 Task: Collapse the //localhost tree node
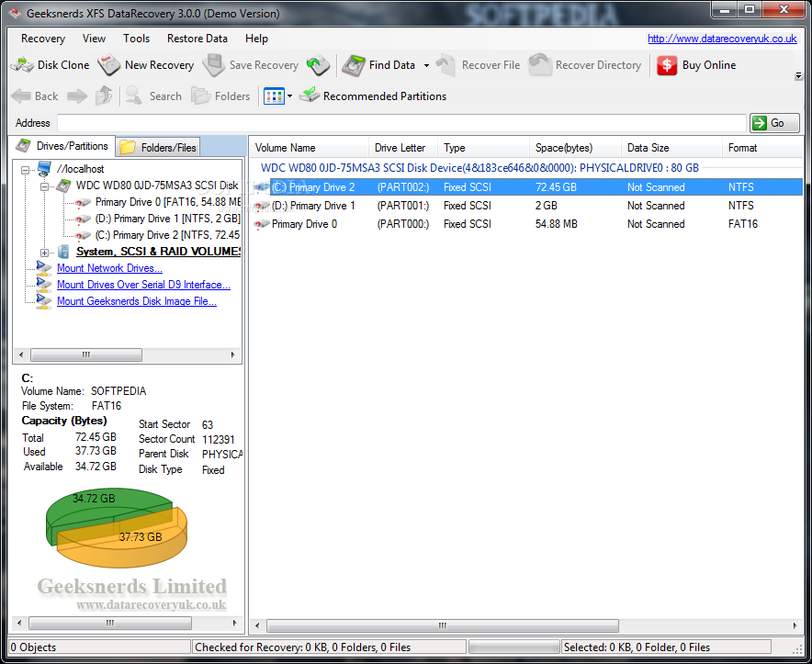pyautogui.click(x=25, y=169)
